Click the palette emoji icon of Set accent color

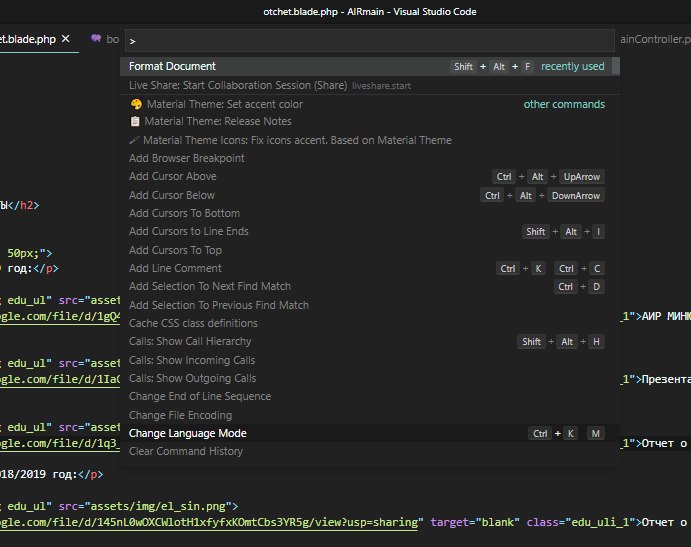coord(136,104)
